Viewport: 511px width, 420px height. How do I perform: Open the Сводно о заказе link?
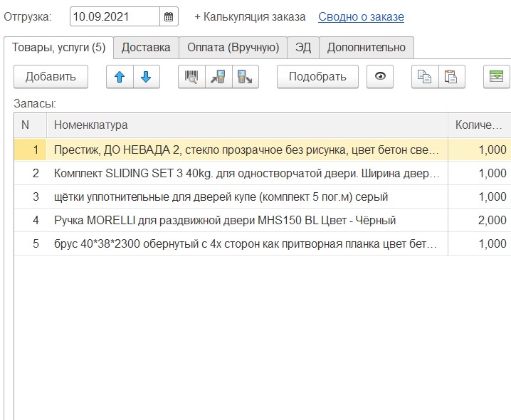pyautogui.click(x=361, y=16)
